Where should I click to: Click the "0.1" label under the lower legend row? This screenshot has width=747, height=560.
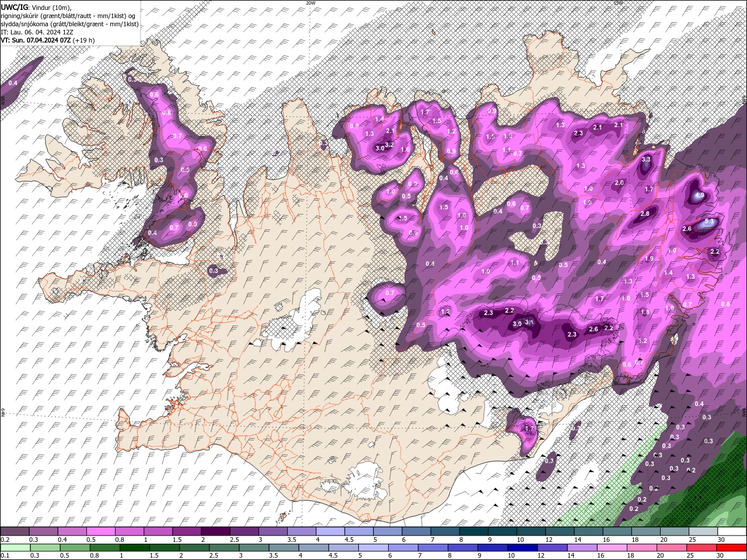tap(5, 556)
